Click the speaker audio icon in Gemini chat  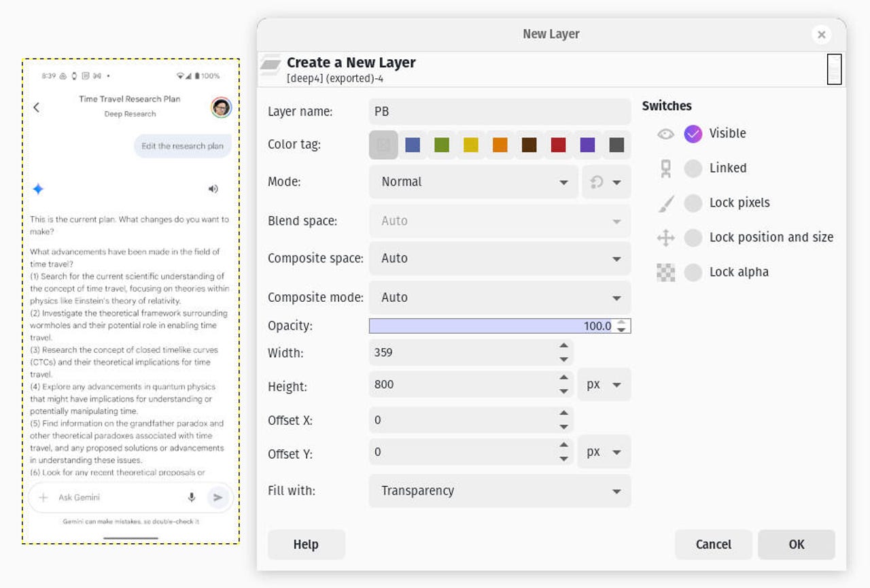pyautogui.click(x=213, y=189)
